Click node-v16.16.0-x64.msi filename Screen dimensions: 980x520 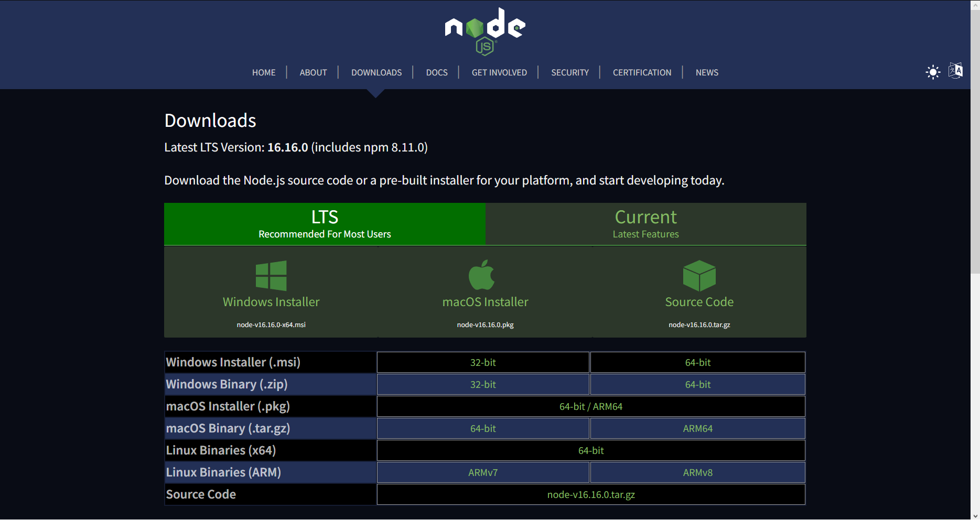271,325
